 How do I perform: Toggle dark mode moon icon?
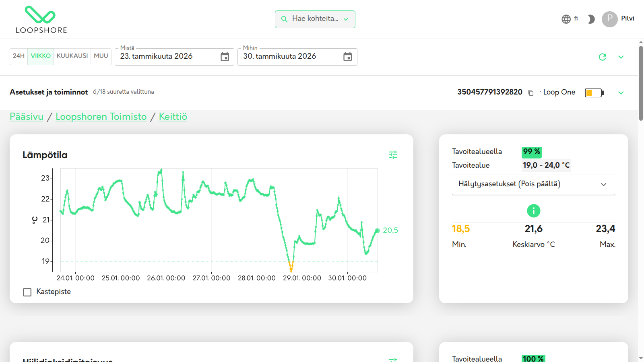590,19
